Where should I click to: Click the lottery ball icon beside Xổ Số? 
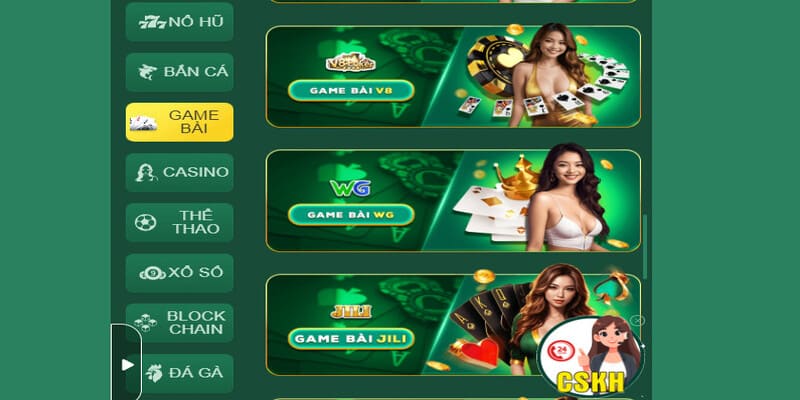[x=152, y=273]
